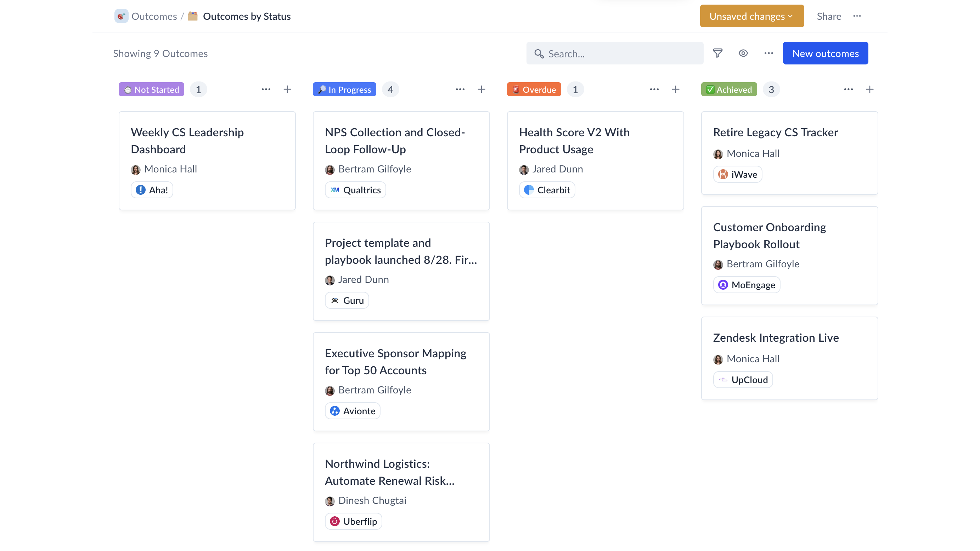The height and width of the screenshot is (551, 980).
Task: Add an outcome to the In Progress column
Action: [x=481, y=89]
